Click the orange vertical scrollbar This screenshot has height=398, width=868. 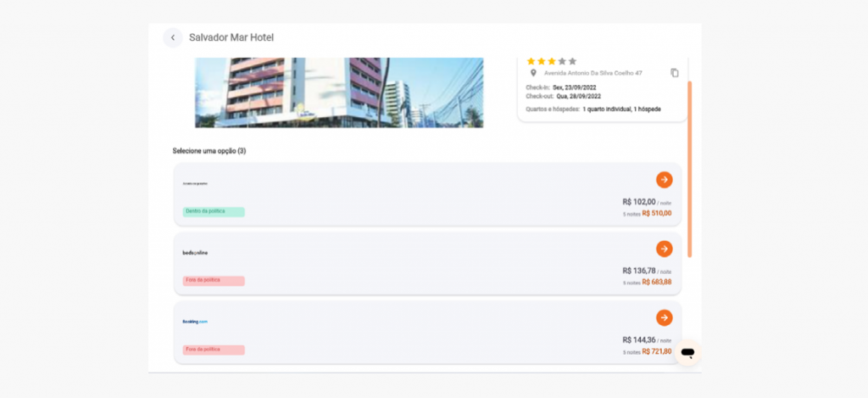pyautogui.click(x=690, y=170)
